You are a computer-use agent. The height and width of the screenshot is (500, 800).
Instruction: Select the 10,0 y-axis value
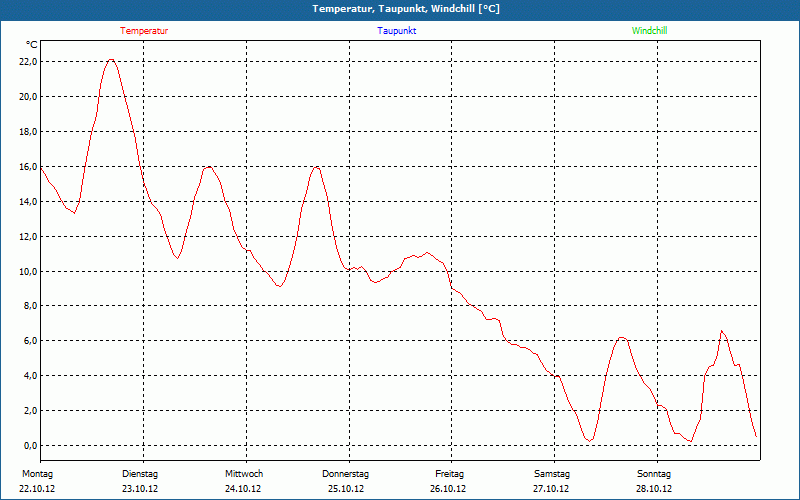pyautogui.click(x=28, y=271)
